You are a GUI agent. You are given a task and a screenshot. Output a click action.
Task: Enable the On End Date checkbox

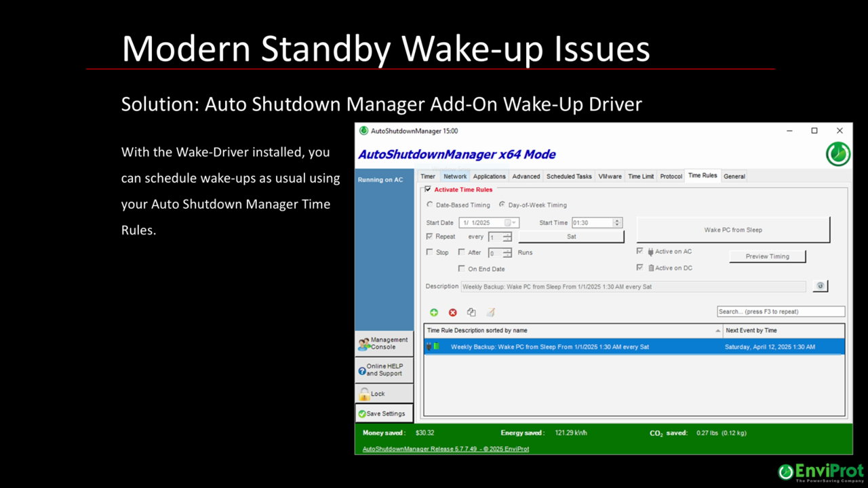click(461, 268)
